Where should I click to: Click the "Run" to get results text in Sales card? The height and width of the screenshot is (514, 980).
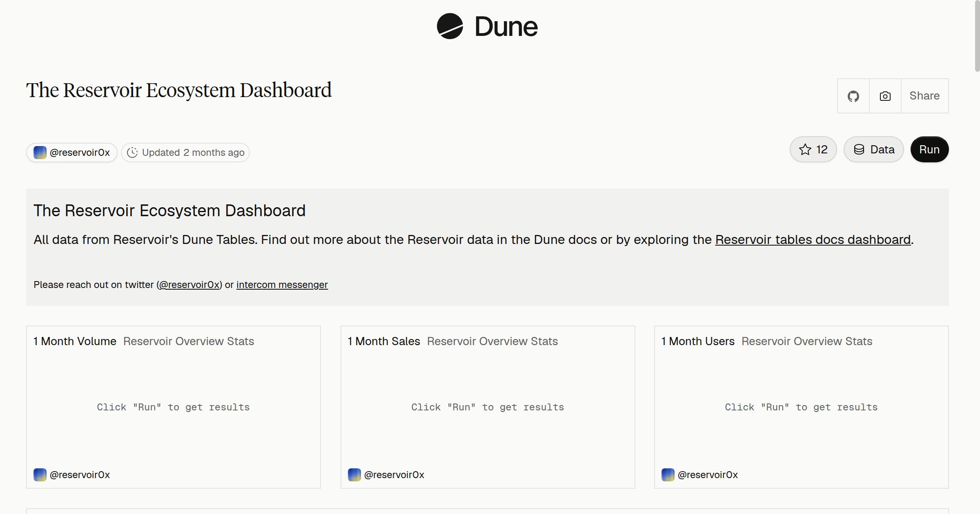point(488,407)
